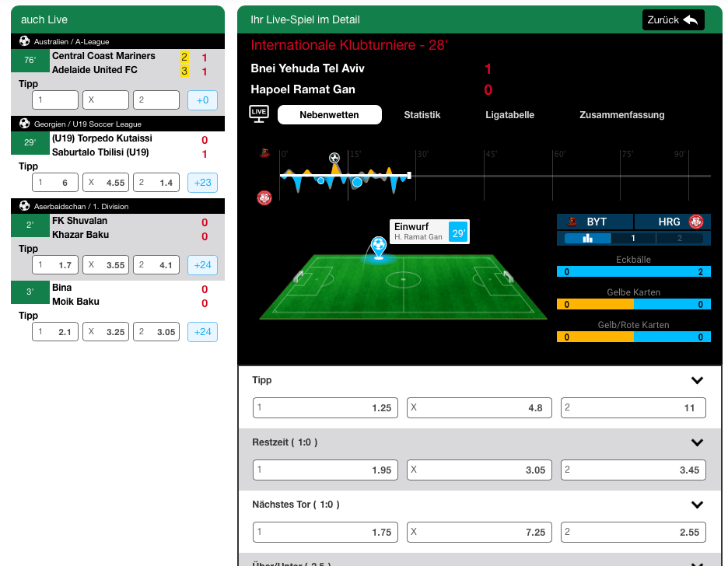728x566 pixels.
Task: Bet 2 at 11 in main Tipp
Action: tap(633, 408)
